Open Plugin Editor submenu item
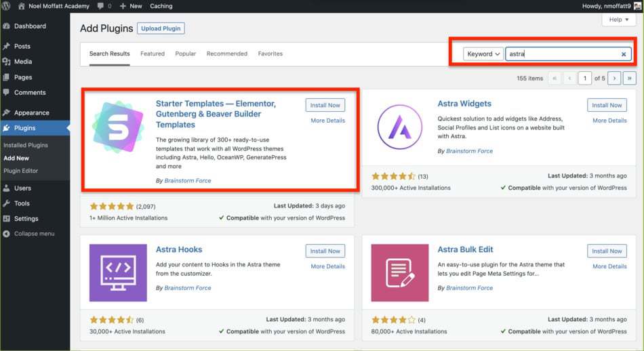Viewport: 644px width, 351px height. click(20, 171)
